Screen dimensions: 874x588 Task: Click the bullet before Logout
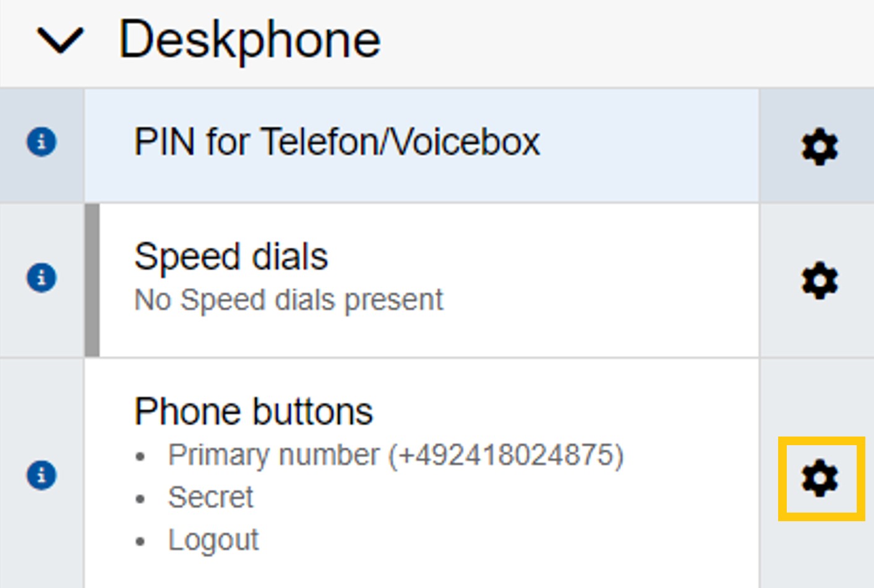[141, 542]
